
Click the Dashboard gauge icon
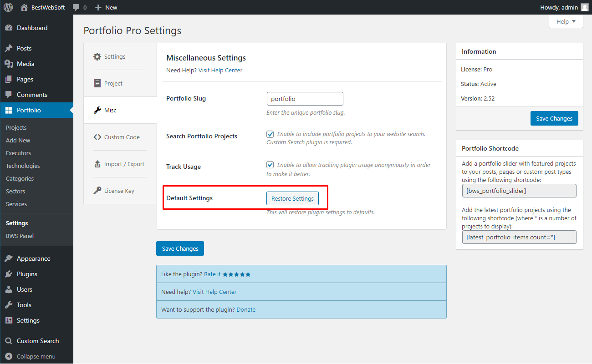point(9,28)
